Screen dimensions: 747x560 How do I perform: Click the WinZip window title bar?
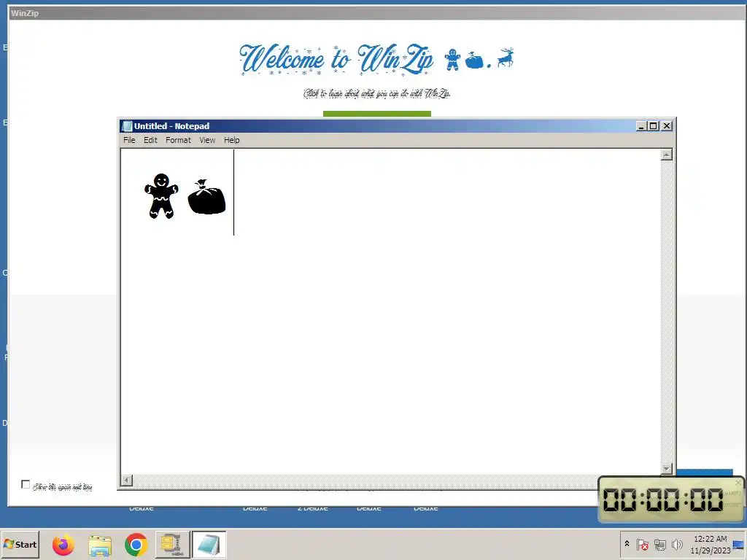click(377, 13)
